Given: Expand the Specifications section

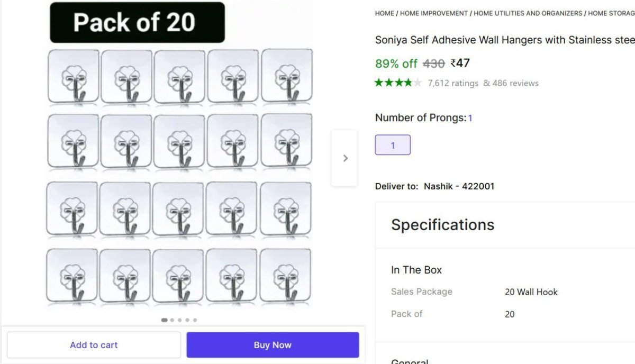Looking at the screenshot, I should click(x=442, y=224).
